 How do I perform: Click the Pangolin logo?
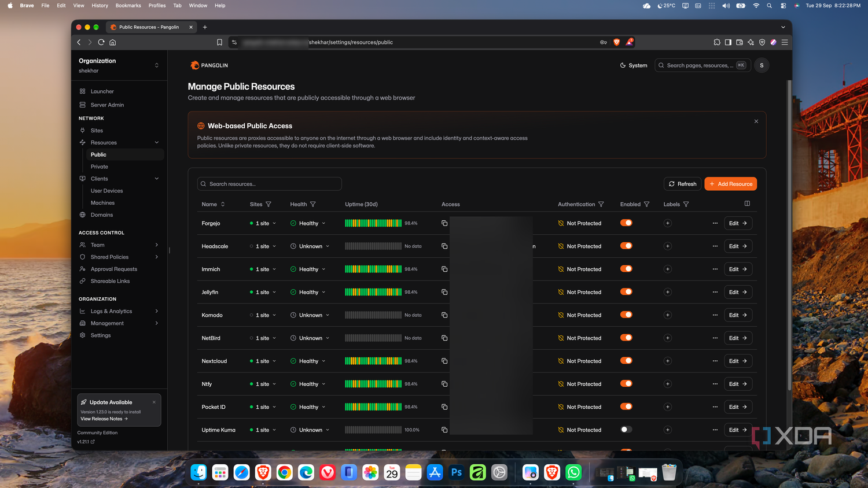[x=209, y=65]
